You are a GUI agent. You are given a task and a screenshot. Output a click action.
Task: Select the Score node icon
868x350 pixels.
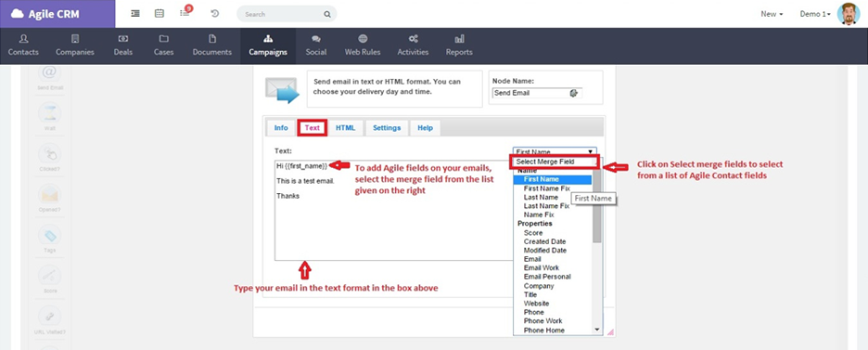point(50,275)
